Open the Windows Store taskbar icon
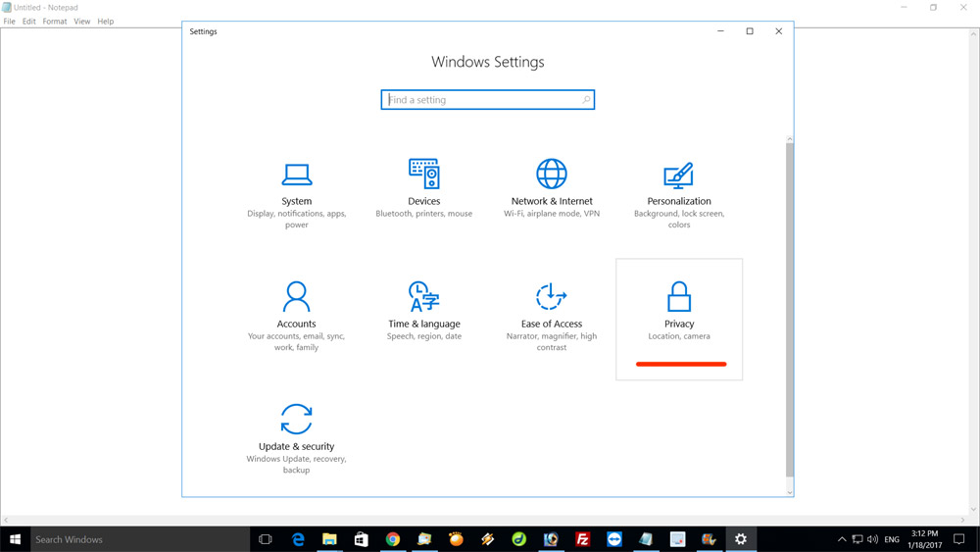This screenshot has width=980, height=552. pos(362,539)
